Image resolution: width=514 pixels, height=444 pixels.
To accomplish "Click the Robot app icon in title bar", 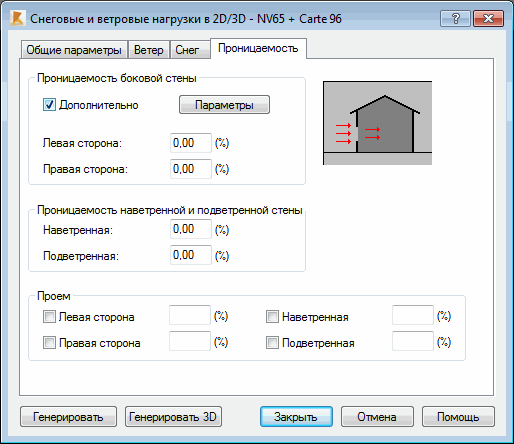I will (17, 19).
